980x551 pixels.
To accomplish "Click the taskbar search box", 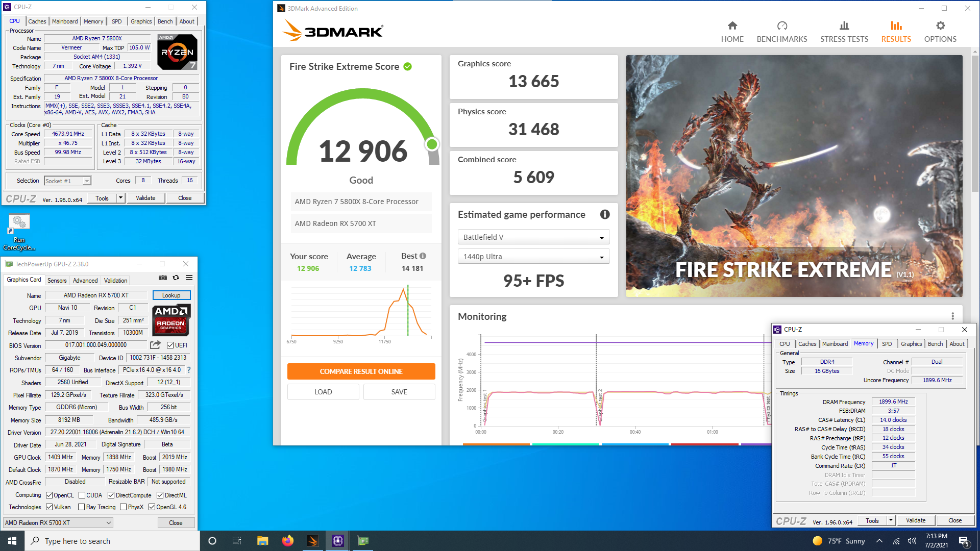I will tap(112, 541).
